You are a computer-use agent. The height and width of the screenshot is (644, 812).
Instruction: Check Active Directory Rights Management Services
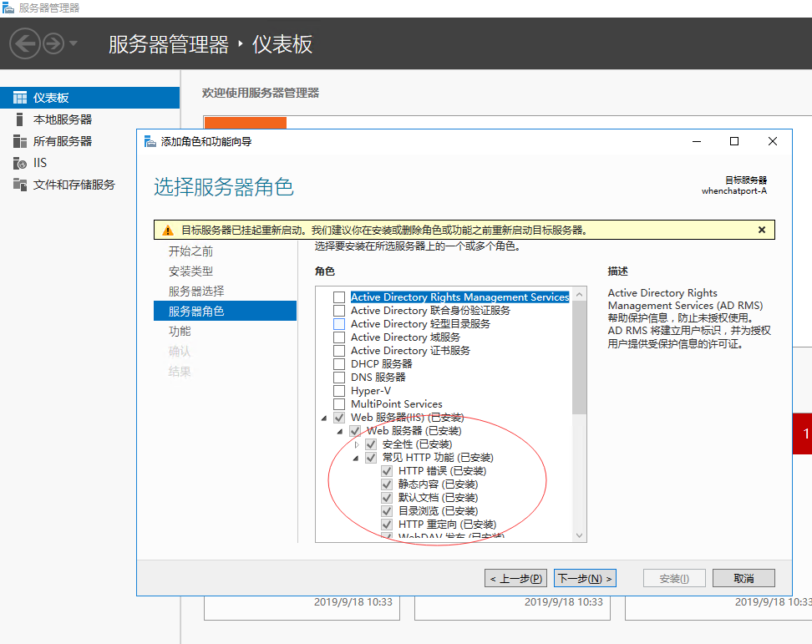(339, 297)
